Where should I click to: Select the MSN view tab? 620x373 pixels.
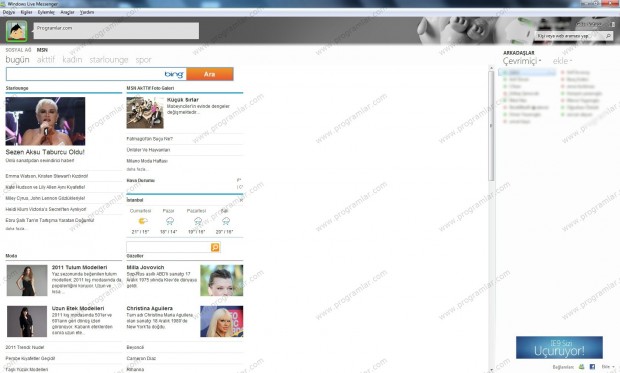coord(42,50)
